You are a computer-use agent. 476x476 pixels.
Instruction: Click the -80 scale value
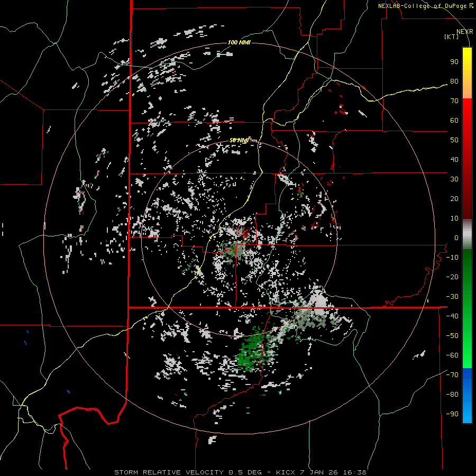point(452,395)
